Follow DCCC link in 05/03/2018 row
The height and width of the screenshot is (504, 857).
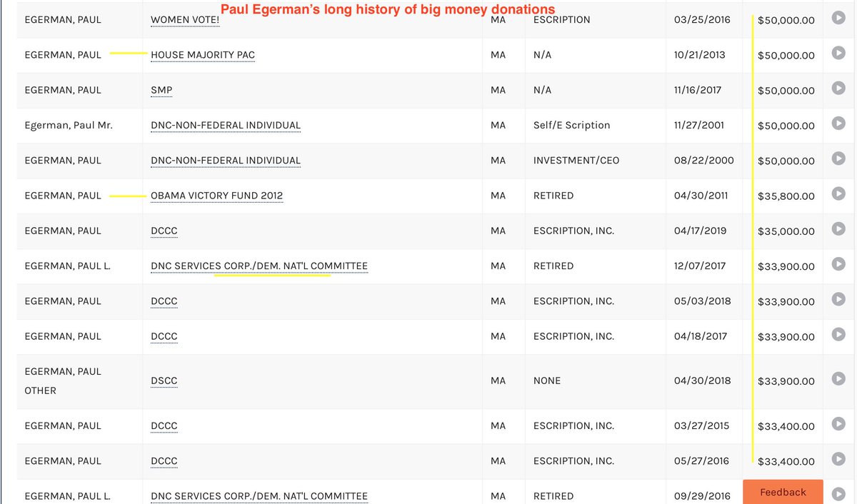164,301
